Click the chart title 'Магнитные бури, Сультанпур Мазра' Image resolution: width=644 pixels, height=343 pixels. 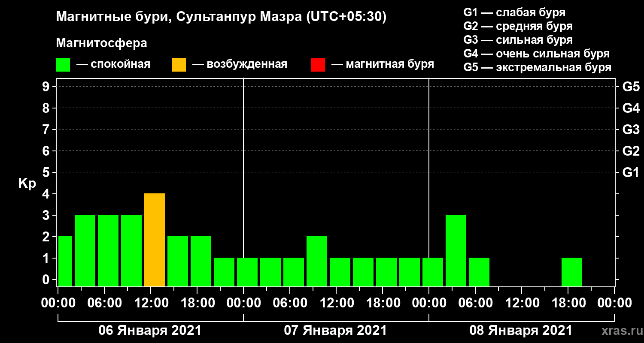coord(221,18)
